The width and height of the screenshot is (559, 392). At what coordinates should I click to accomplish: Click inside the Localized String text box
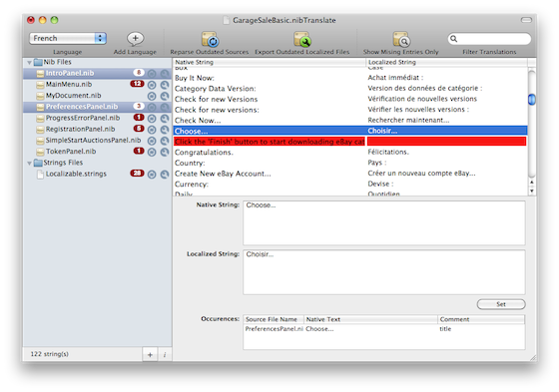[384, 272]
